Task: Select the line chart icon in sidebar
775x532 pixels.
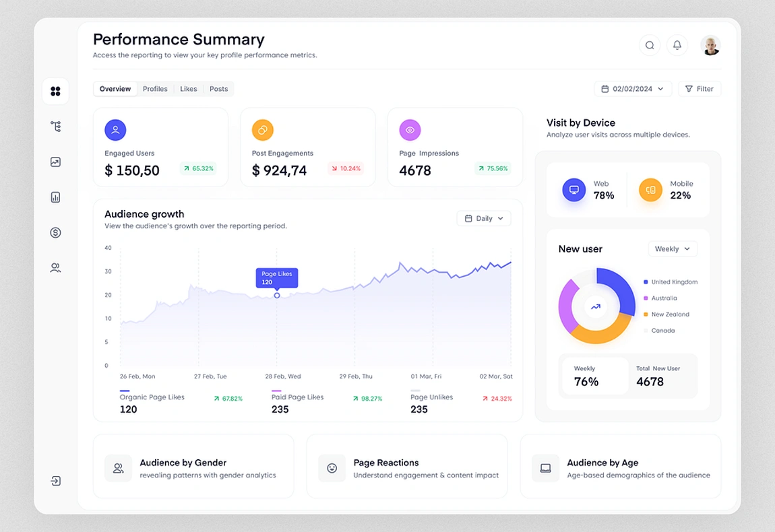Action: (x=55, y=162)
